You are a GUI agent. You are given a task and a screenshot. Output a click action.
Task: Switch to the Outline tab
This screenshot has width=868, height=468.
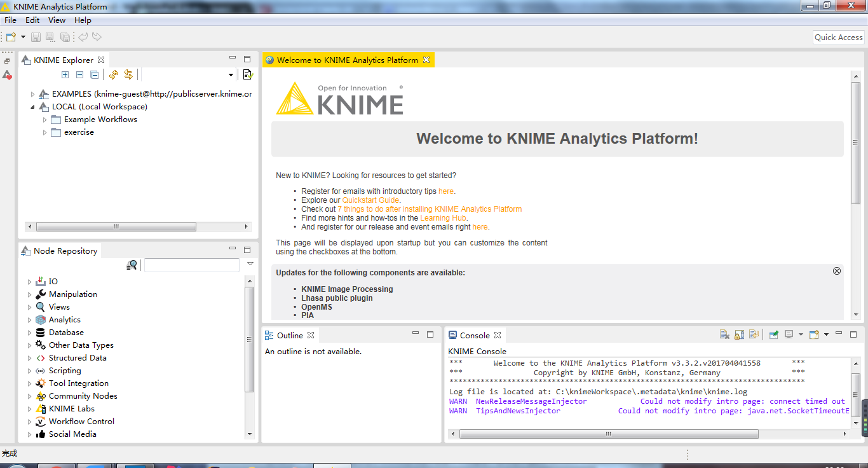click(x=290, y=335)
